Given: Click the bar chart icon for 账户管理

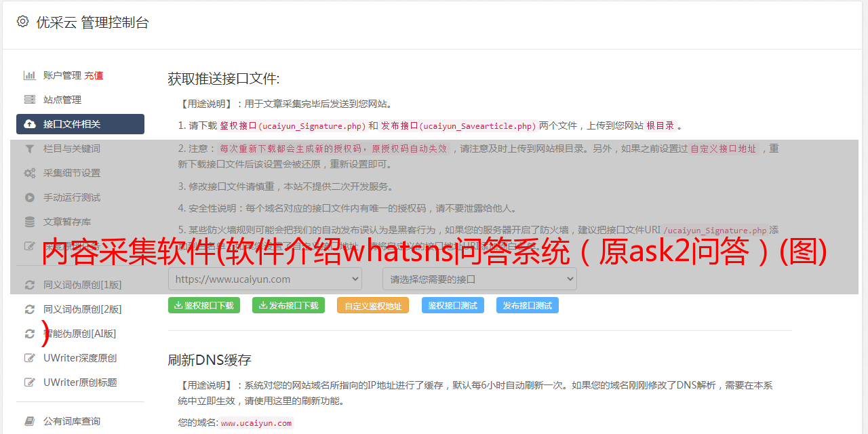Looking at the screenshot, I should point(30,75).
